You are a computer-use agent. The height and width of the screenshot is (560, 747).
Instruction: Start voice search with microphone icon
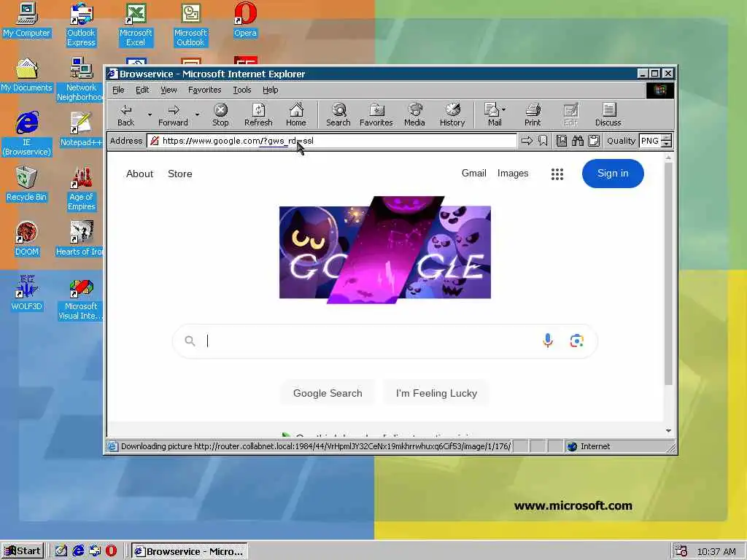click(x=548, y=341)
